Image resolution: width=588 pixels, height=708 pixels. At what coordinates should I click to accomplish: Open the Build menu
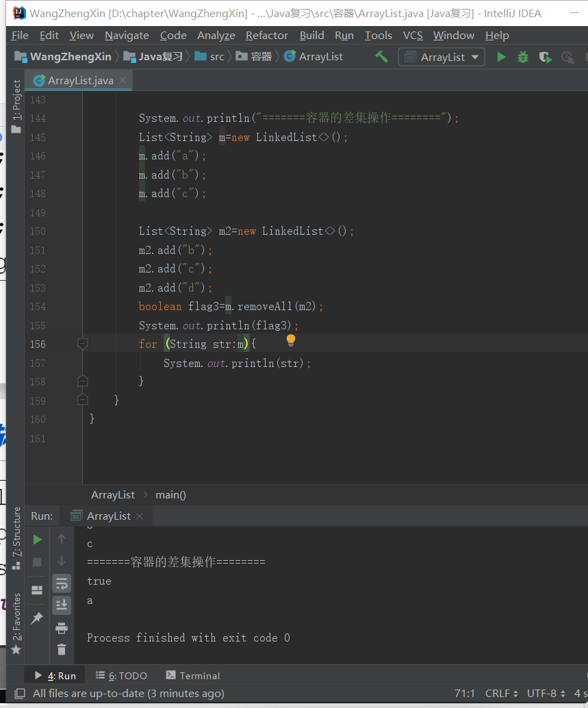[x=312, y=35]
